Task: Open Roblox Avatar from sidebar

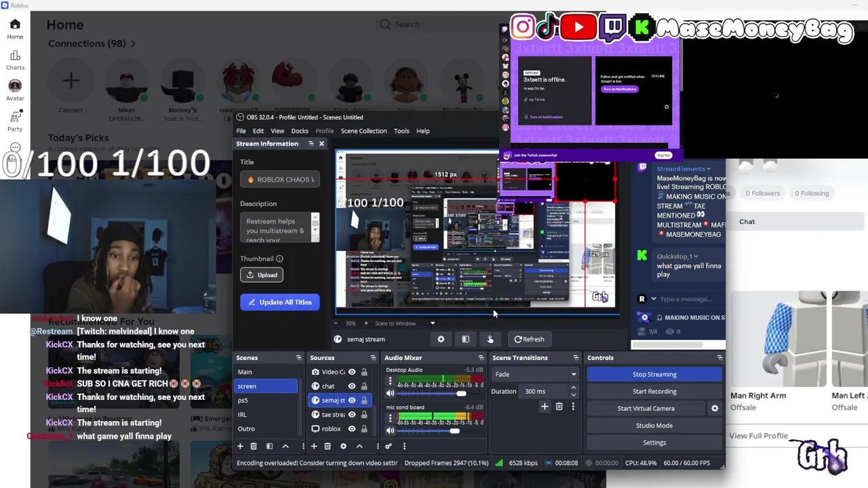Action: pos(15,90)
